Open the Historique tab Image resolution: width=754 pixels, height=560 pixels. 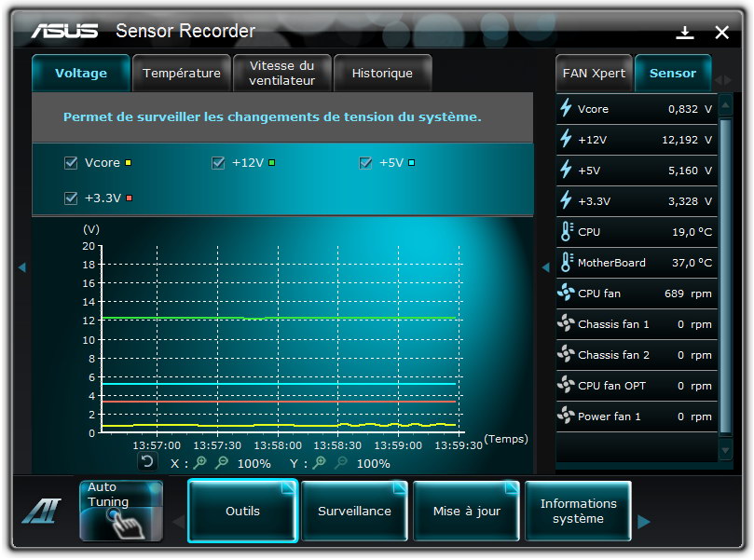[x=382, y=73]
